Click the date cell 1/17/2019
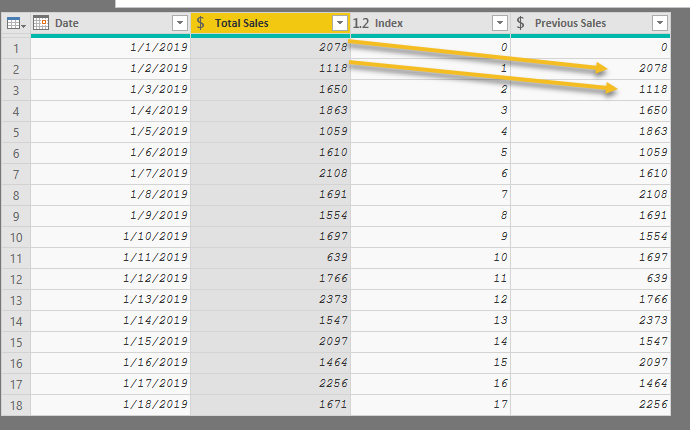The height and width of the screenshot is (430, 690). click(110, 384)
